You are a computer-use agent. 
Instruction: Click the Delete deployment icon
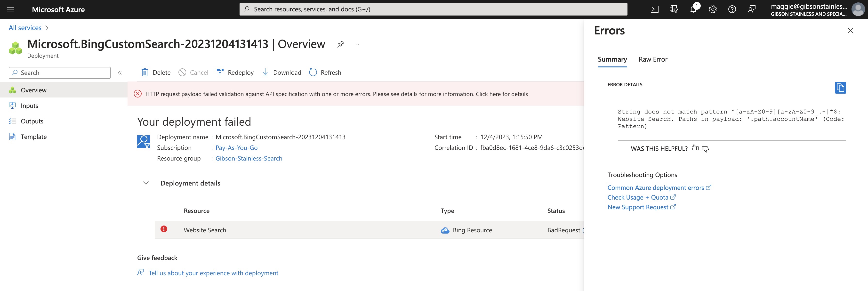(145, 72)
